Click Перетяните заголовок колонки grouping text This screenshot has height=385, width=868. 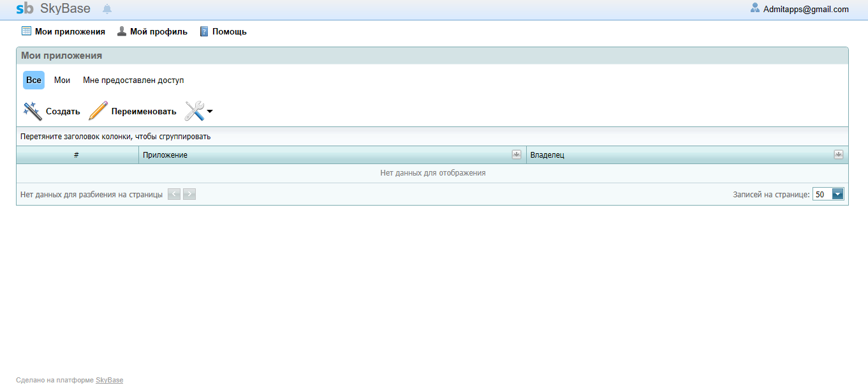tap(115, 137)
